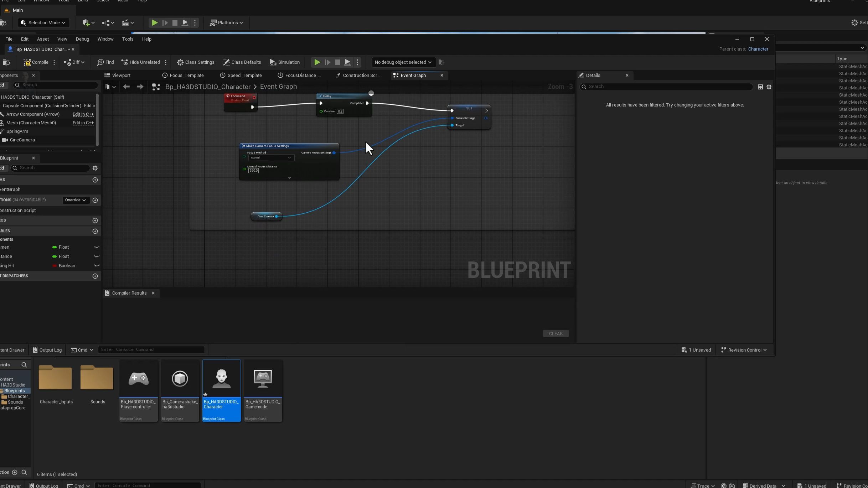Screen dimensions: 868x488
Task: Open the Find in blueprint tool
Action: [x=105, y=62]
